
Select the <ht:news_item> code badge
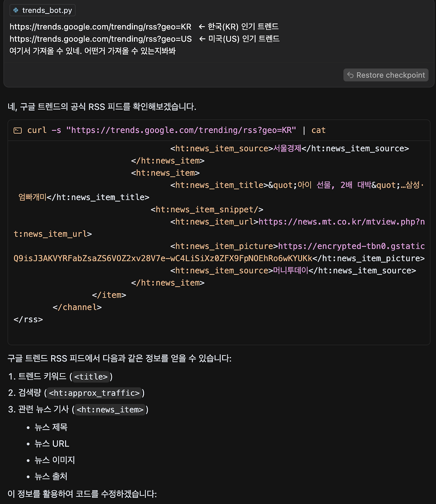pos(110,410)
